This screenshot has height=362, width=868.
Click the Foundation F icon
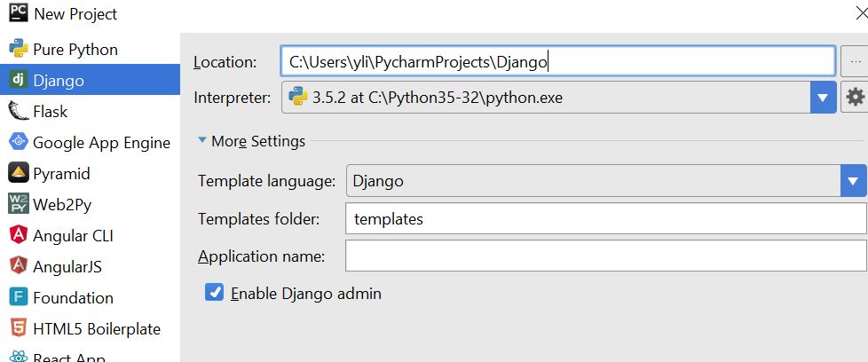[x=19, y=297]
